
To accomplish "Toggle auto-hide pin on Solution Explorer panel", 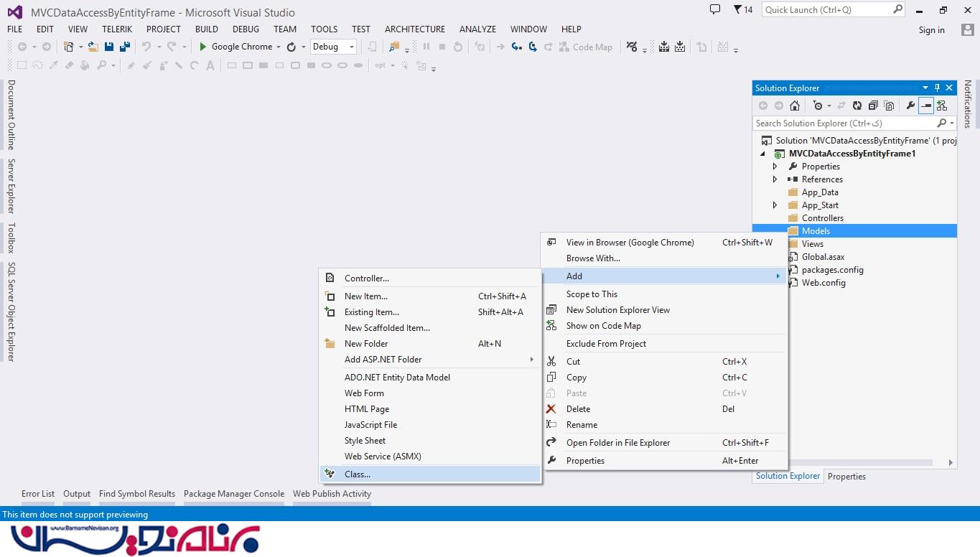I will pos(937,88).
